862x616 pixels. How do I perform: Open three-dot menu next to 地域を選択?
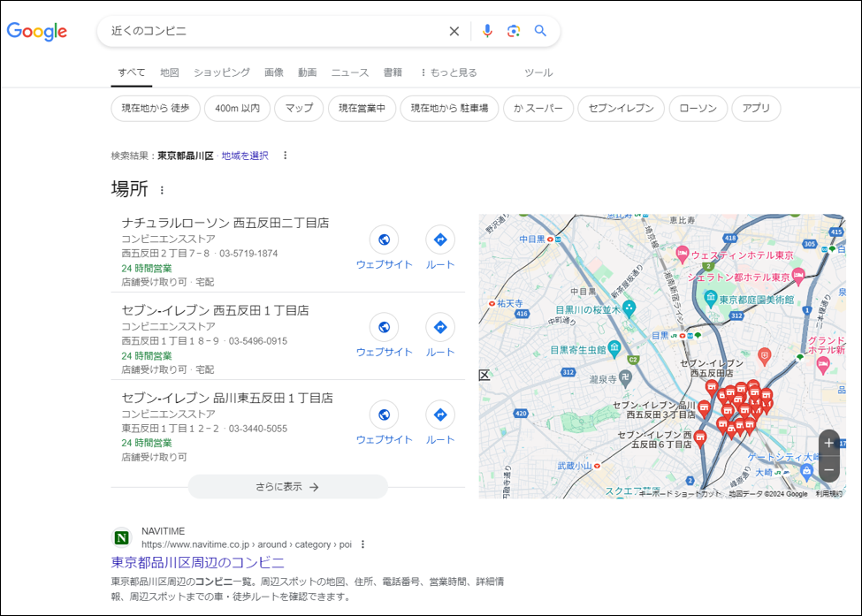285,156
